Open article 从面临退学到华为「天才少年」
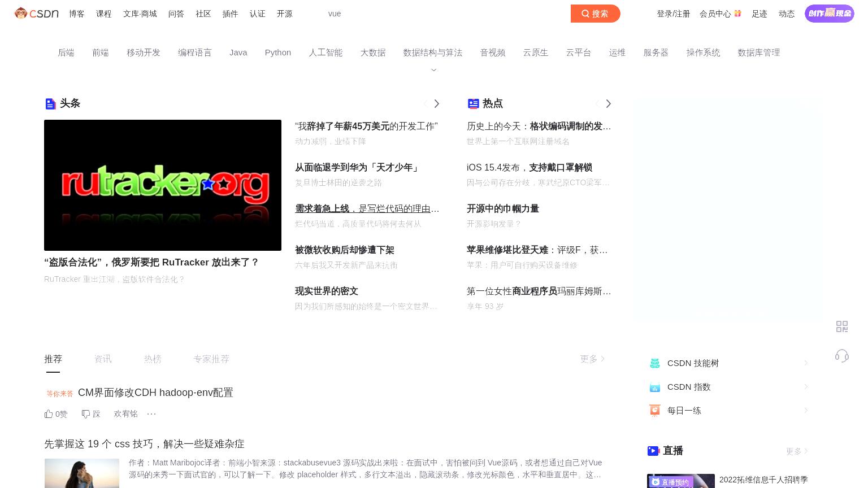 (x=358, y=167)
